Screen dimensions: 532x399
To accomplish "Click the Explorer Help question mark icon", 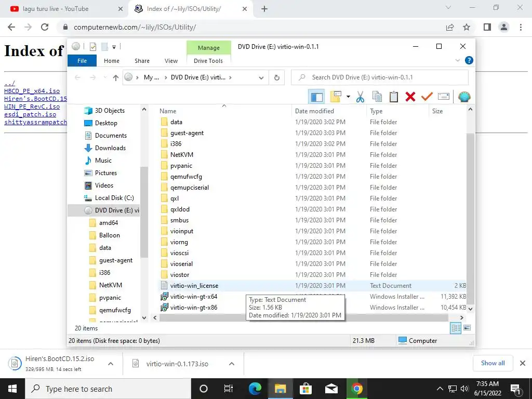I will pyautogui.click(x=469, y=60).
